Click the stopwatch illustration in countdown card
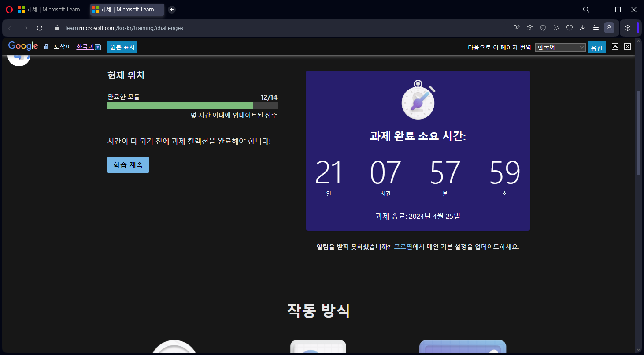Viewport: 644px width, 355px height. 418,100
